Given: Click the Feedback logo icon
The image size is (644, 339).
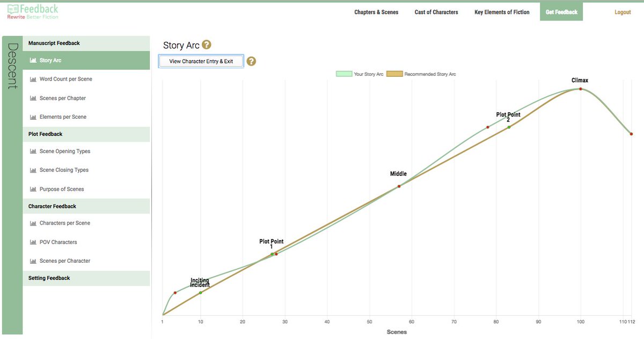Looking at the screenshot, I should pyautogui.click(x=12, y=9).
